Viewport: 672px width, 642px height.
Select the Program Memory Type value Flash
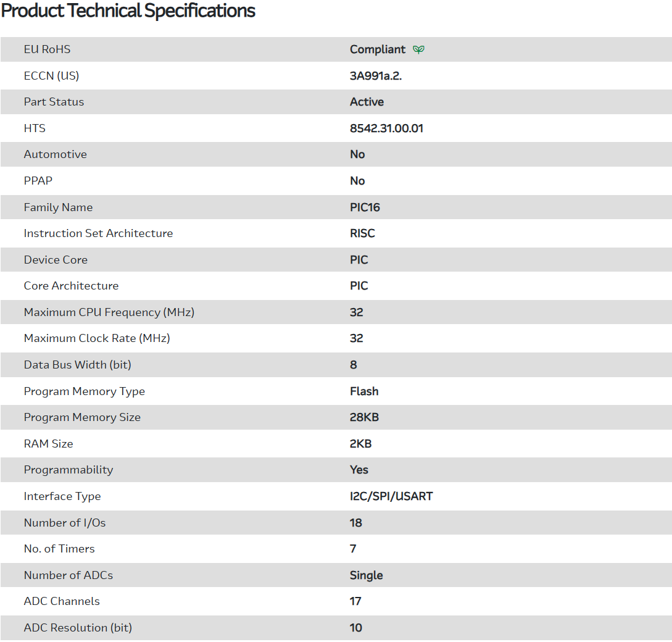(x=364, y=391)
